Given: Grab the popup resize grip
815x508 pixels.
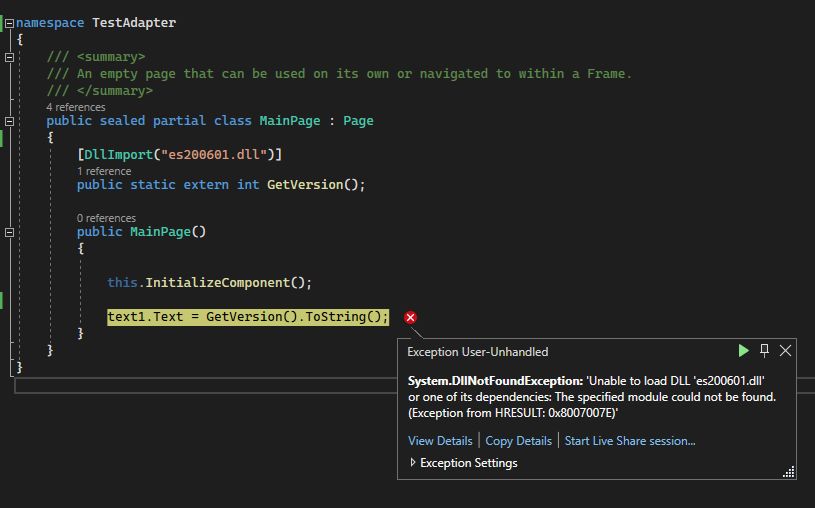Looking at the screenshot, I should pyautogui.click(x=788, y=472).
